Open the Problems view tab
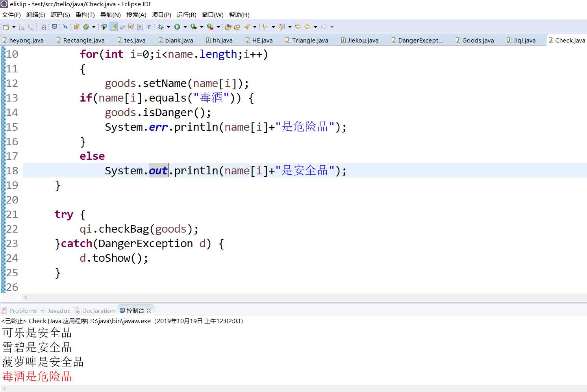587x392 pixels. (19, 311)
